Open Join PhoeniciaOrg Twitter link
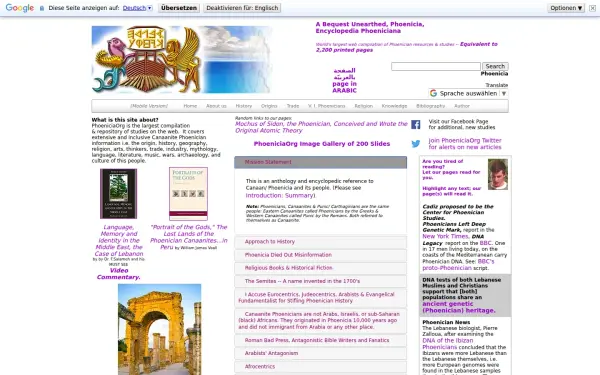Viewport: 600px width, 375px height. point(465,144)
